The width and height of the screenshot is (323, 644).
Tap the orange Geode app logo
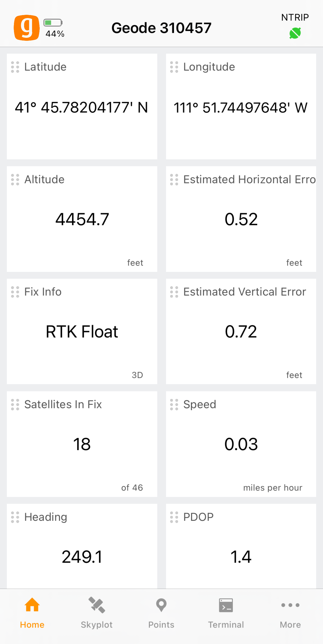(27, 28)
